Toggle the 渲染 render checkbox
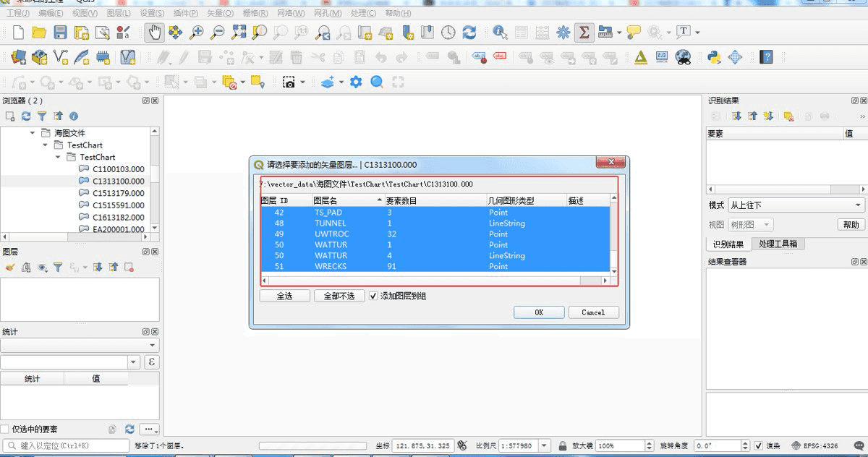This screenshot has height=457, width=868. point(758,445)
